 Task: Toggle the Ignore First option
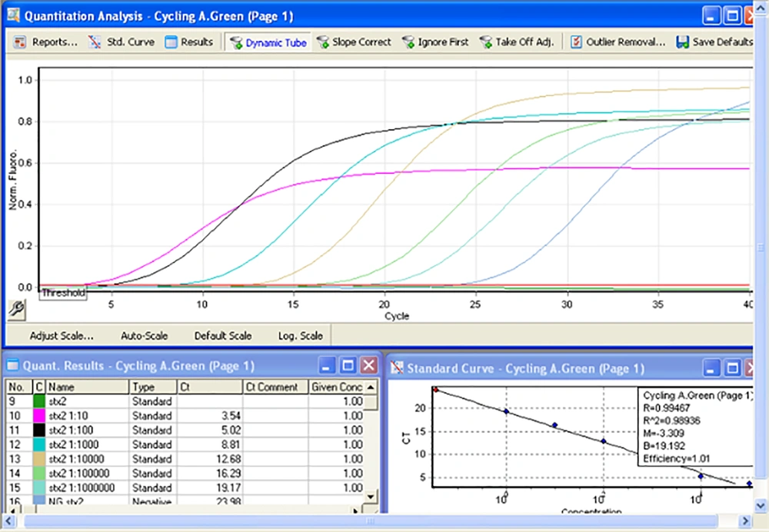pyautogui.click(x=435, y=42)
